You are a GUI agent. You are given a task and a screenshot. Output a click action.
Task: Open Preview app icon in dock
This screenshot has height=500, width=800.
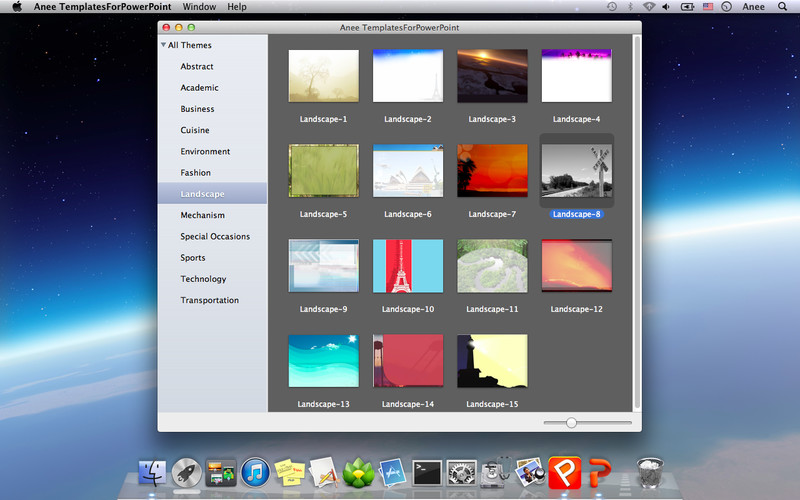click(530, 473)
